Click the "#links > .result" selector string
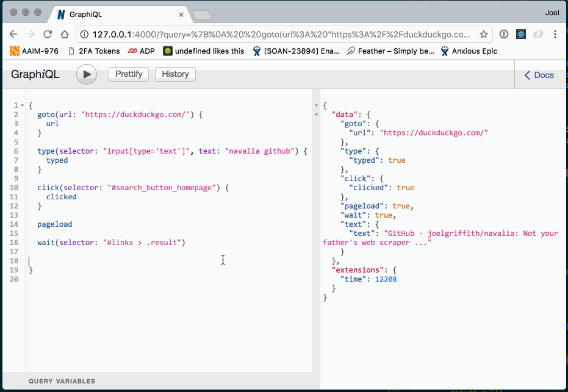 (x=142, y=243)
